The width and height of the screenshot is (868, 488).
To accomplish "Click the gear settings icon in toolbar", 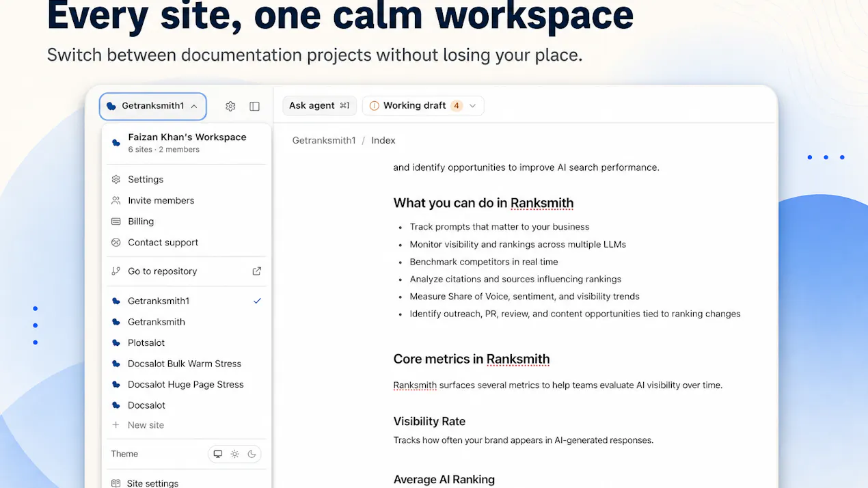I will (x=230, y=106).
